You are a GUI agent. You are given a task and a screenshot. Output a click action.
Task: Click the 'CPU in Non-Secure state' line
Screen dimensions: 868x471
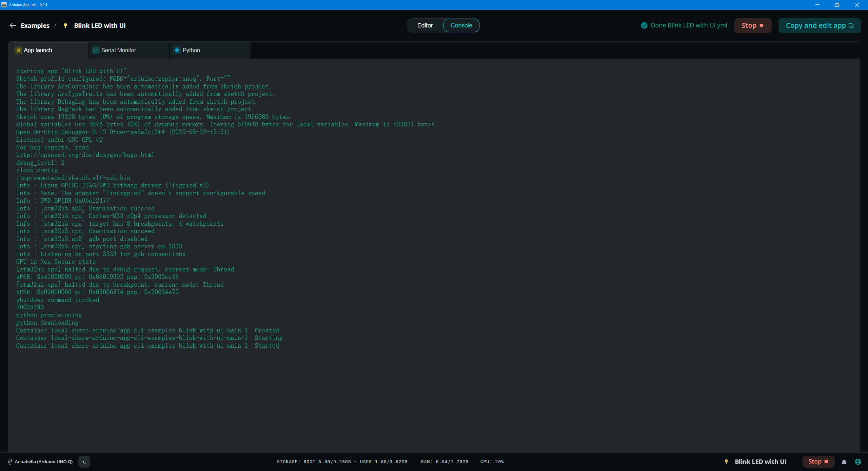pyautogui.click(x=56, y=262)
